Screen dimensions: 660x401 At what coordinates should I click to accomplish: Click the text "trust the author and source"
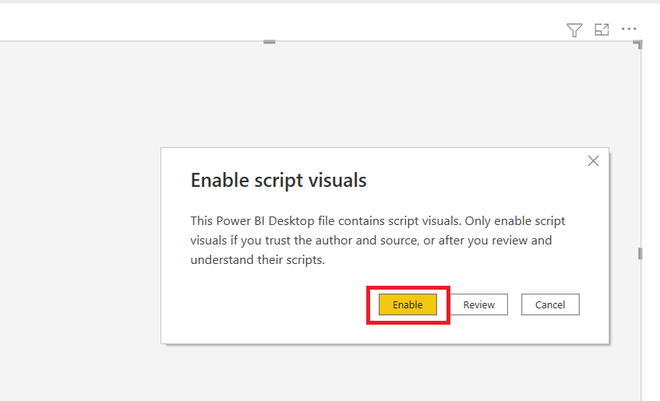(341, 240)
